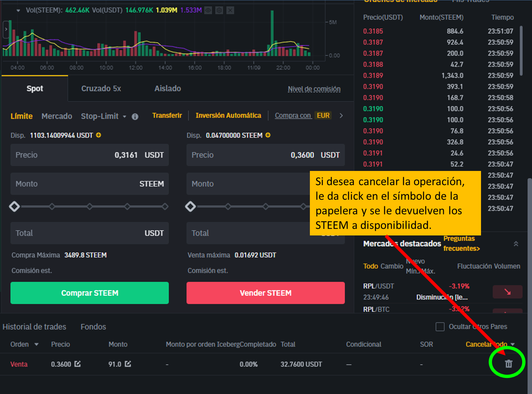Click the trade row with amount 884.6
This screenshot has height=394, width=532.
point(438,31)
